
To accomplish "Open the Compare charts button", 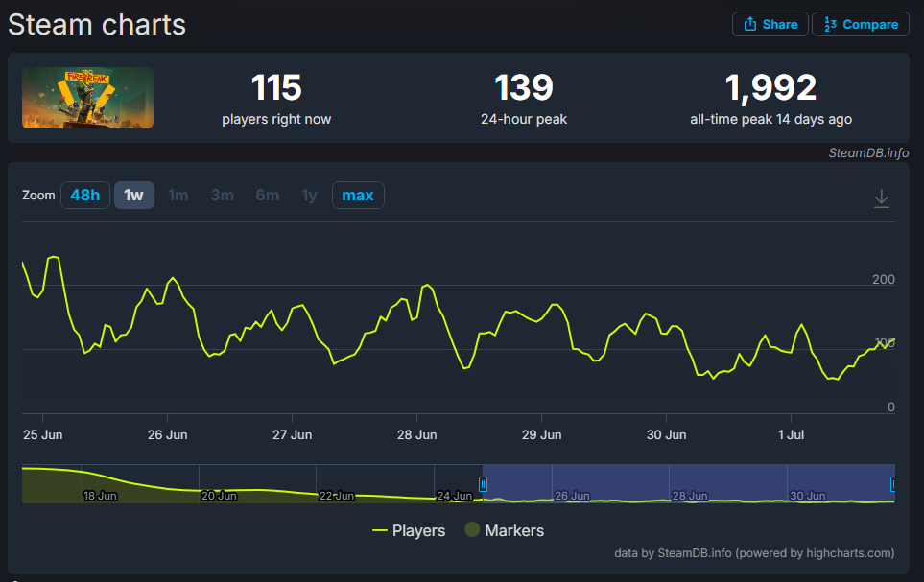I will point(860,24).
